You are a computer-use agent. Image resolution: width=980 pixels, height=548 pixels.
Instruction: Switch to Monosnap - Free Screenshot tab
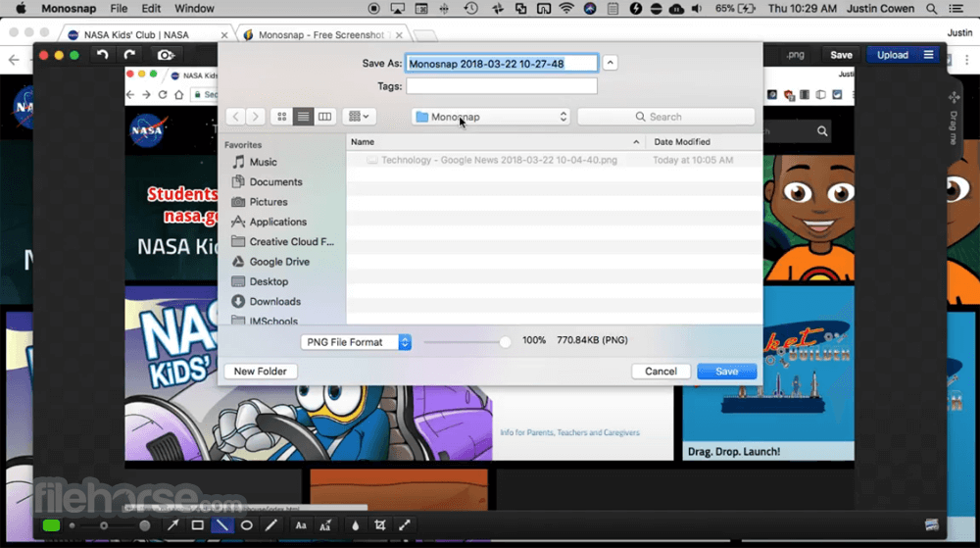321,35
